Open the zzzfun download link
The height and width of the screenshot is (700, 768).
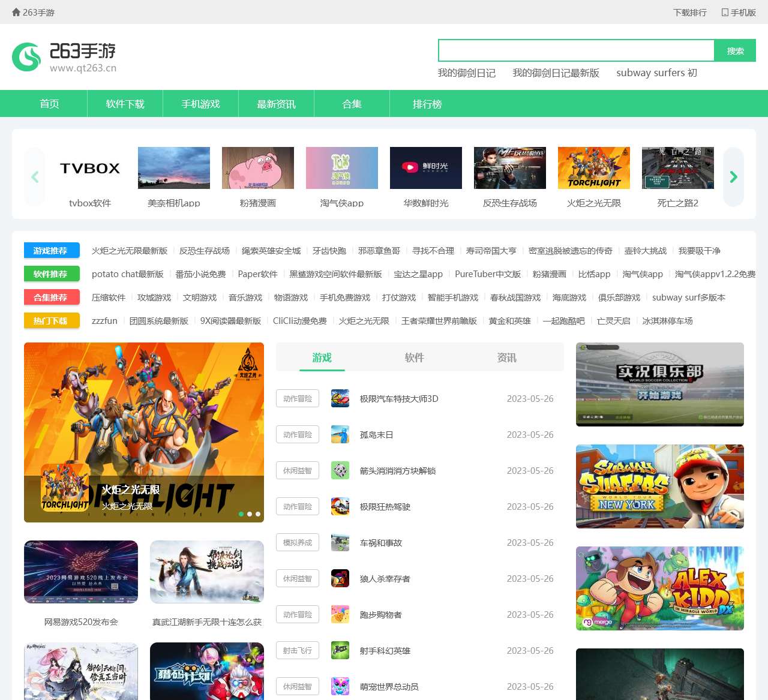pos(104,320)
